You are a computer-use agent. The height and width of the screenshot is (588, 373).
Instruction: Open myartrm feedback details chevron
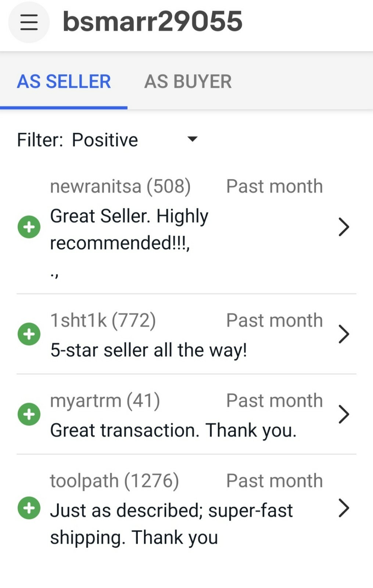point(344,414)
